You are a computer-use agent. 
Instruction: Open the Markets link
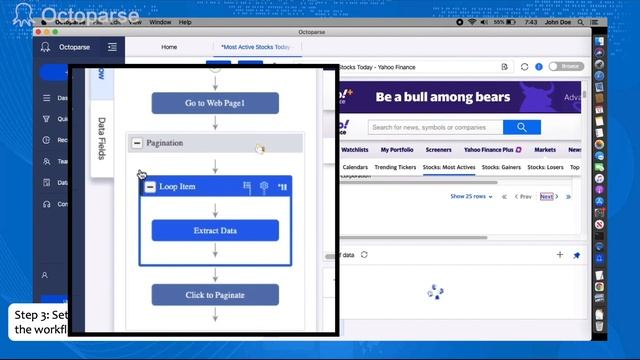tap(545, 150)
